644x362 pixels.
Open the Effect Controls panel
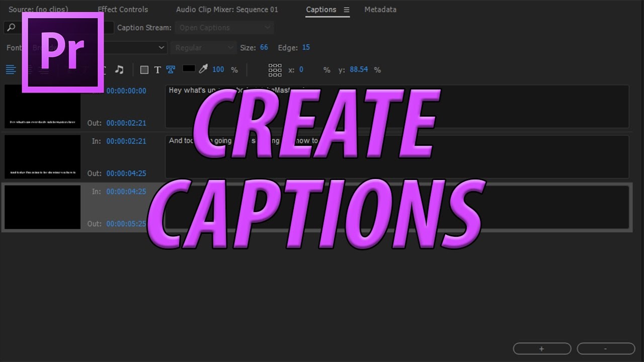click(123, 10)
